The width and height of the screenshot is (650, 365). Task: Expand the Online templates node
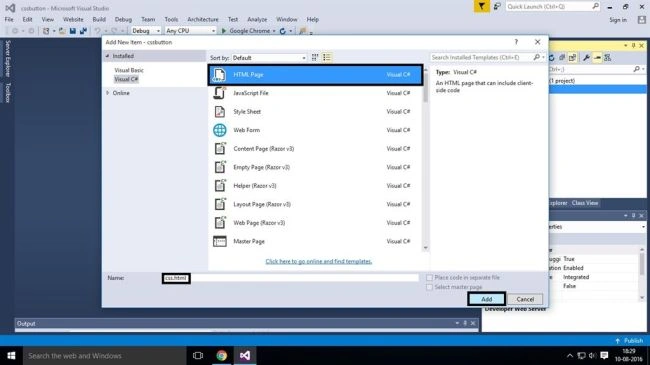coord(108,93)
